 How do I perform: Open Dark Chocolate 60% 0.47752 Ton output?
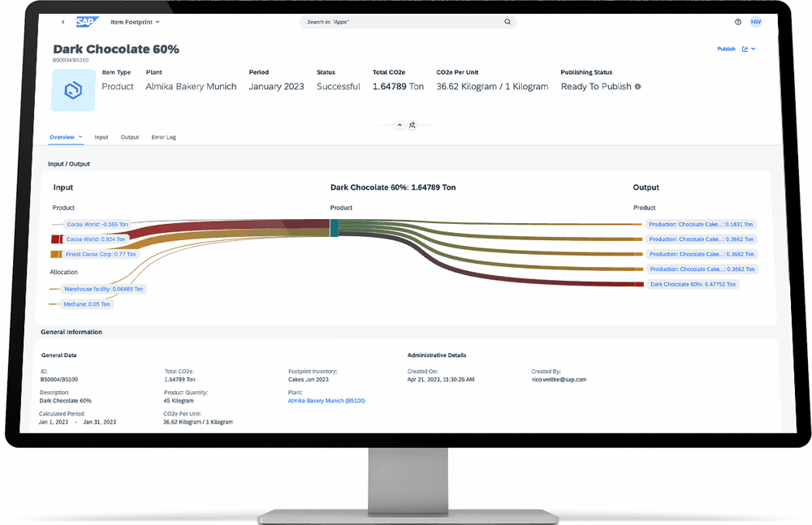(x=693, y=284)
